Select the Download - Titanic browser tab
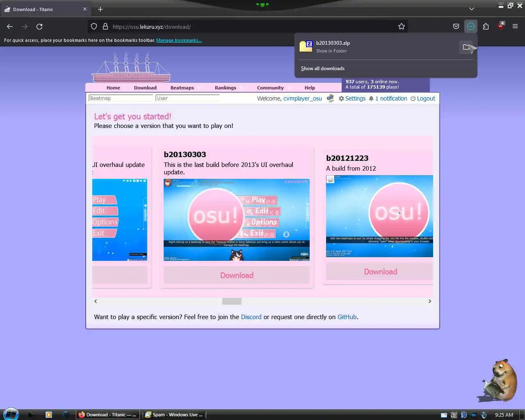This screenshot has width=525, height=420. tap(45, 9)
